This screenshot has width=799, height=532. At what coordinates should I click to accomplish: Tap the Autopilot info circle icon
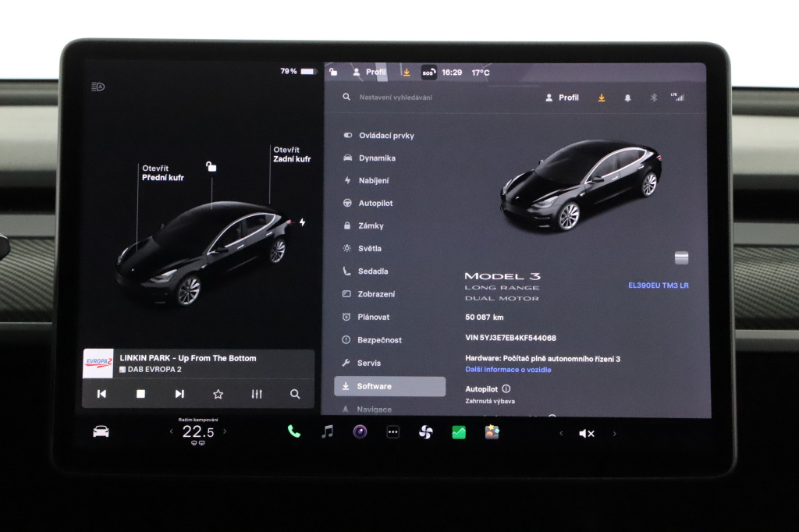(x=506, y=388)
